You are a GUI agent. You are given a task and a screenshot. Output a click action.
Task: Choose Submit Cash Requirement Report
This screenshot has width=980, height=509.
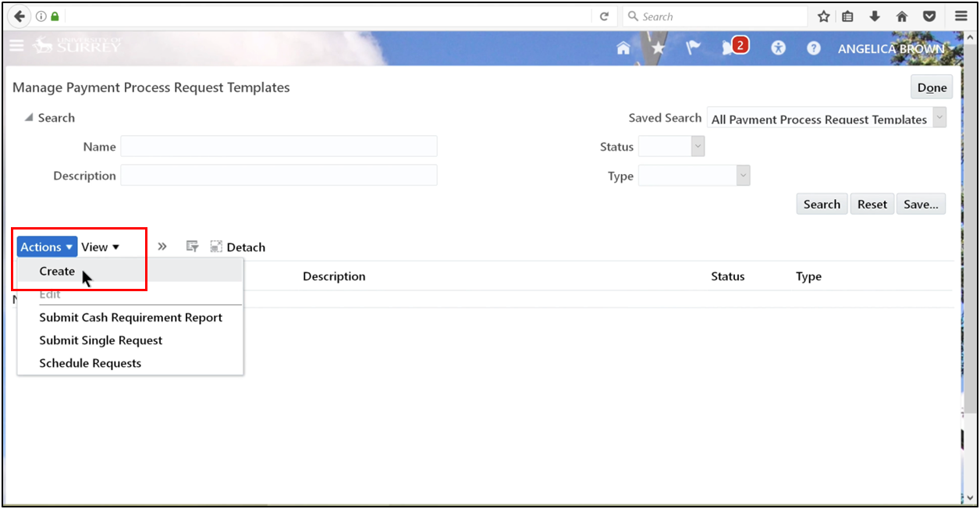coord(130,317)
